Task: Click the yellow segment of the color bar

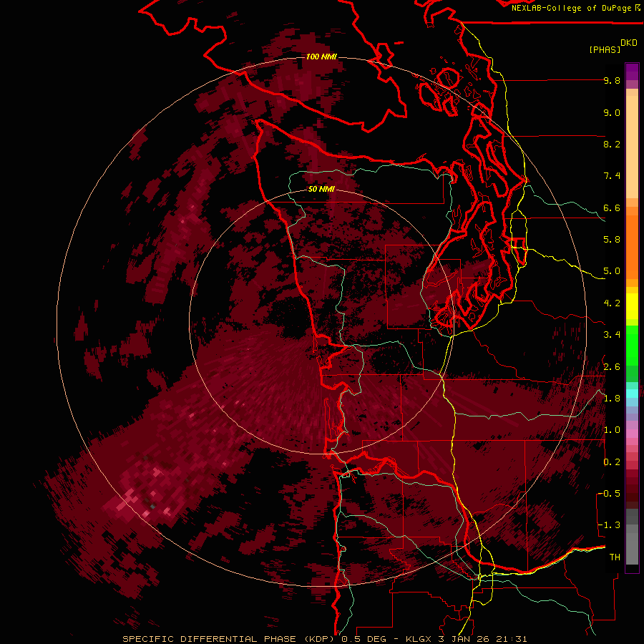Action: (632, 306)
